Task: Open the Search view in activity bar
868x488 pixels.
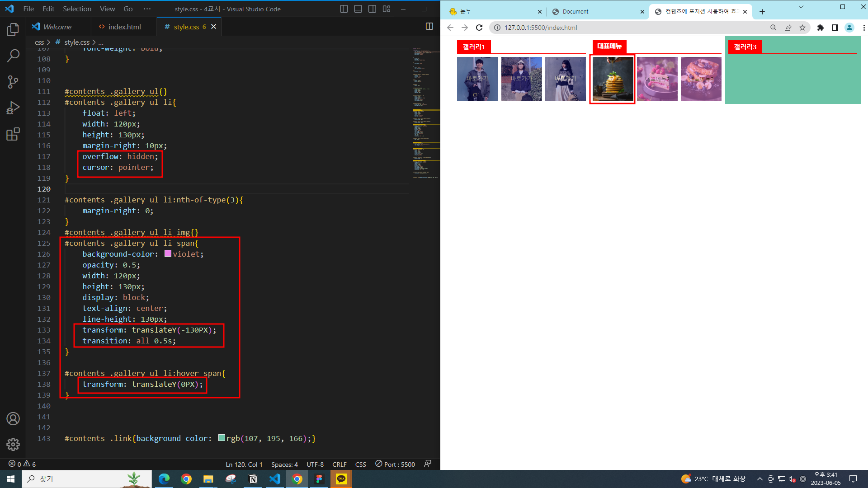Action: pos(13,56)
